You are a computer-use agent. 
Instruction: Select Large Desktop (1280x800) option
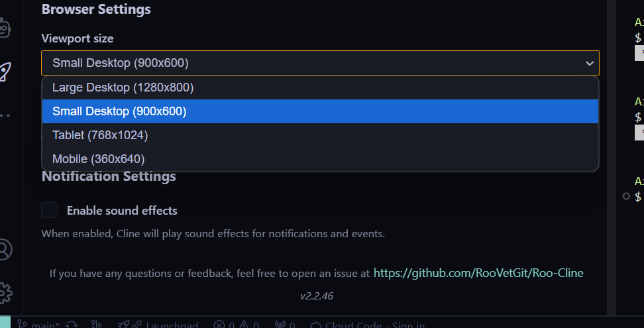click(x=123, y=87)
